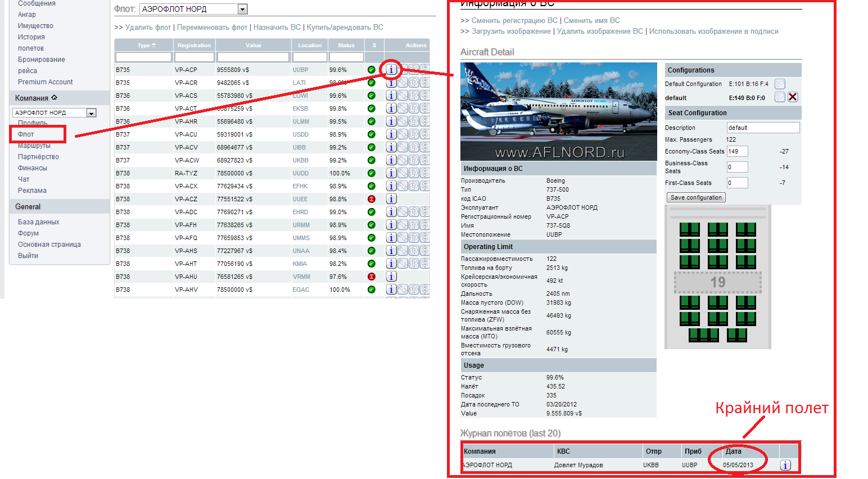Sort the fleet table by Registration column

(x=194, y=46)
